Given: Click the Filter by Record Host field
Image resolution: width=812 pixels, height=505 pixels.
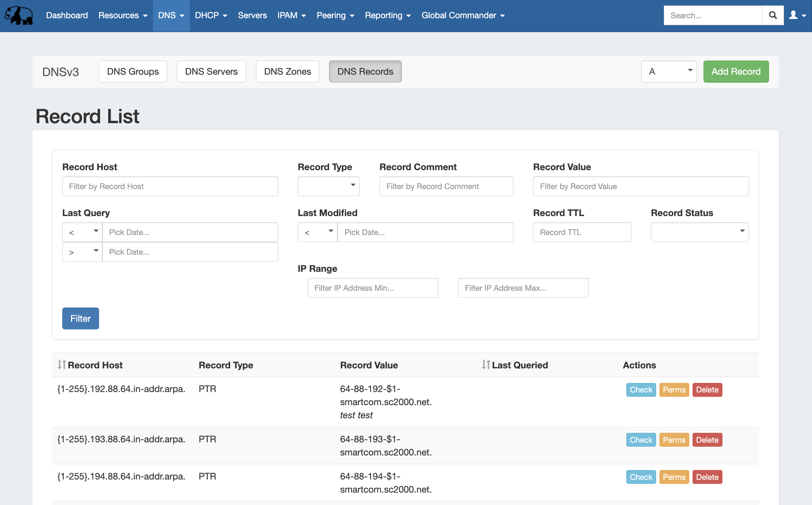Looking at the screenshot, I should pyautogui.click(x=170, y=186).
